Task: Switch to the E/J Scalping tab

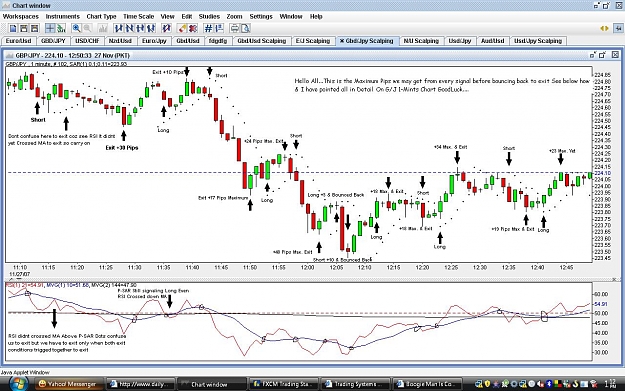Action: (313, 41)
